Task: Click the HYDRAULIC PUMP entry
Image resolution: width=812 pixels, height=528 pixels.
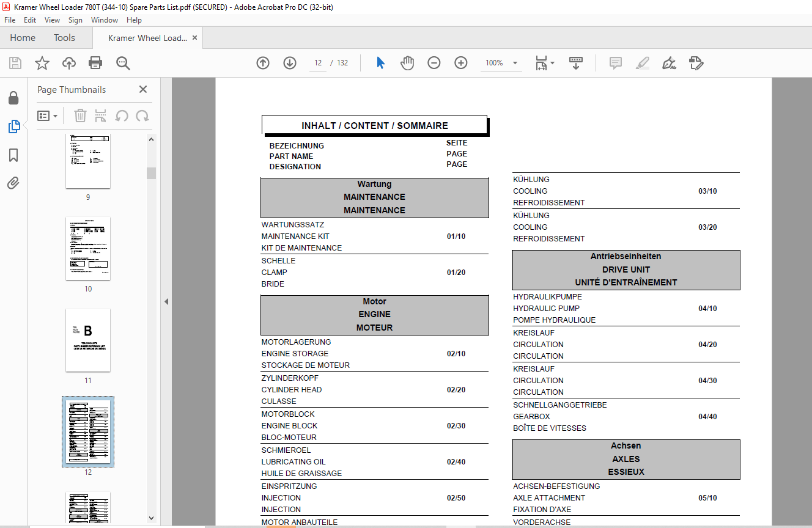Action: [x=547, y=309]
